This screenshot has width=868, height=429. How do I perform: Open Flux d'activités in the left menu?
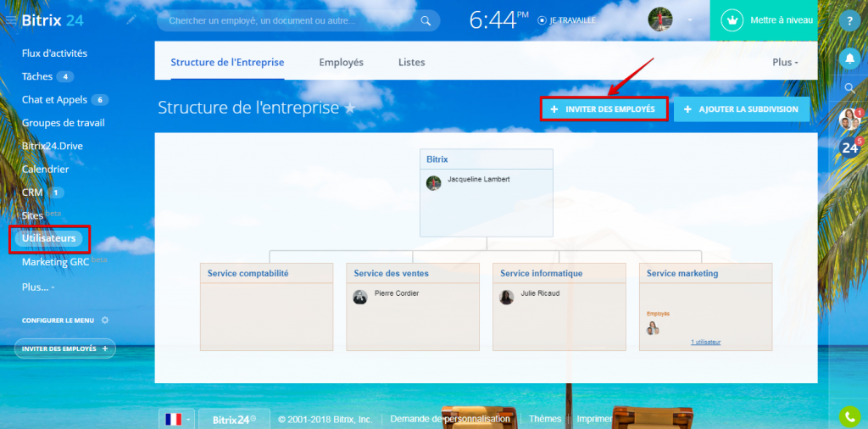pyautogui.click(x=55, y=53)
